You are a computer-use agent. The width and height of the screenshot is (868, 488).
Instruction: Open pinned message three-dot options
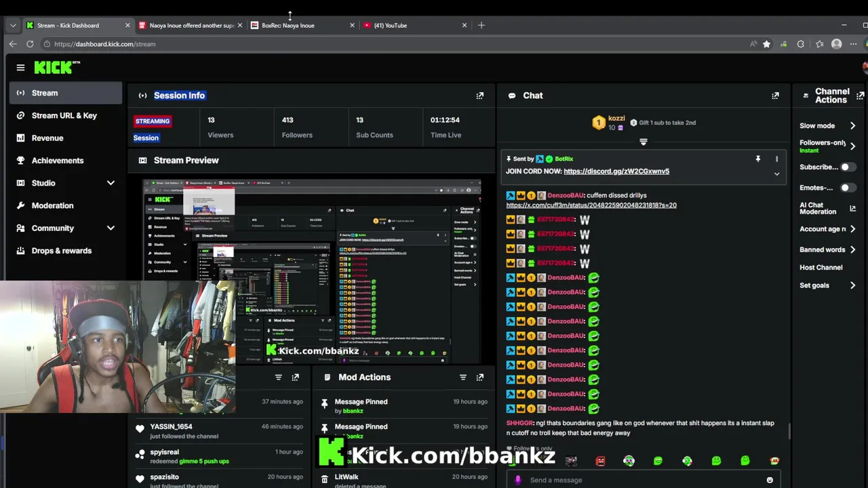776,159
